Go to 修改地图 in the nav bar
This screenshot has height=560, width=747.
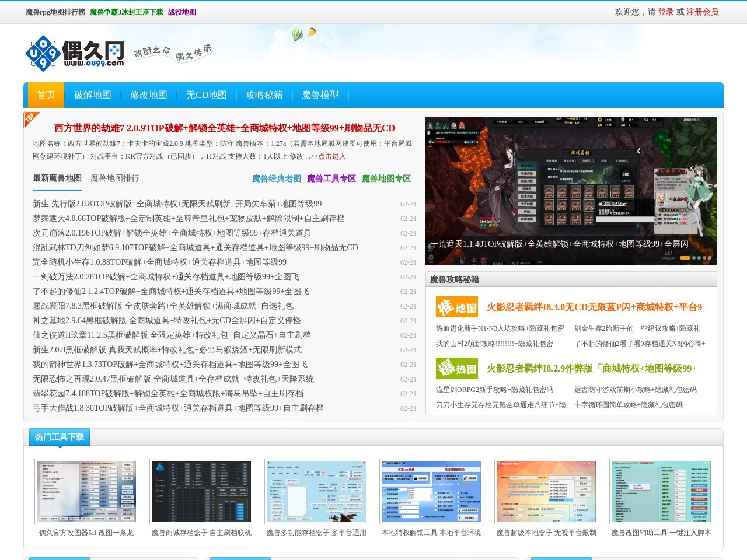click(149, 95)
